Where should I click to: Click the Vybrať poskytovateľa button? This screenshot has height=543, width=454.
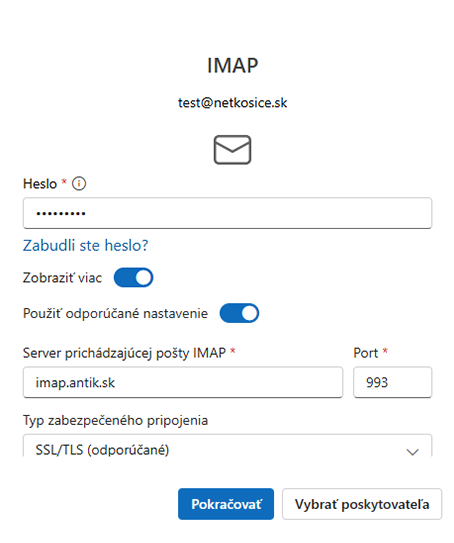pos(362,504)
